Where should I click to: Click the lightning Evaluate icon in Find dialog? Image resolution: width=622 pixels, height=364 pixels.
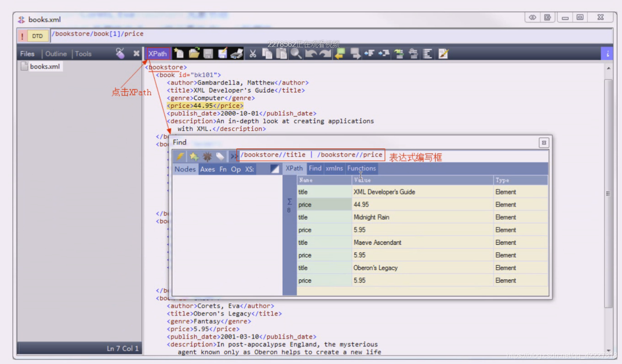click(x=181, y=157)
